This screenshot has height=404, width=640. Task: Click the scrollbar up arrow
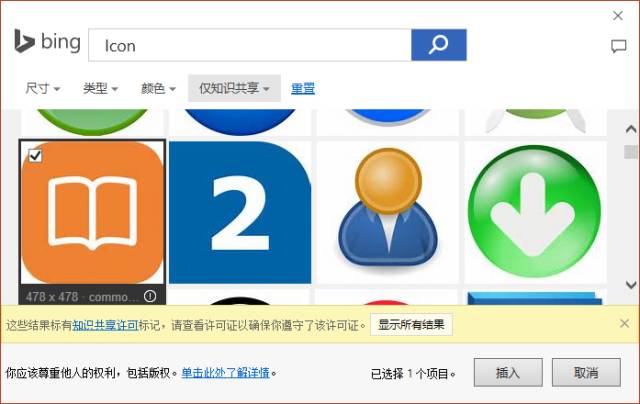pyautogui.click(x=631, y=129)
